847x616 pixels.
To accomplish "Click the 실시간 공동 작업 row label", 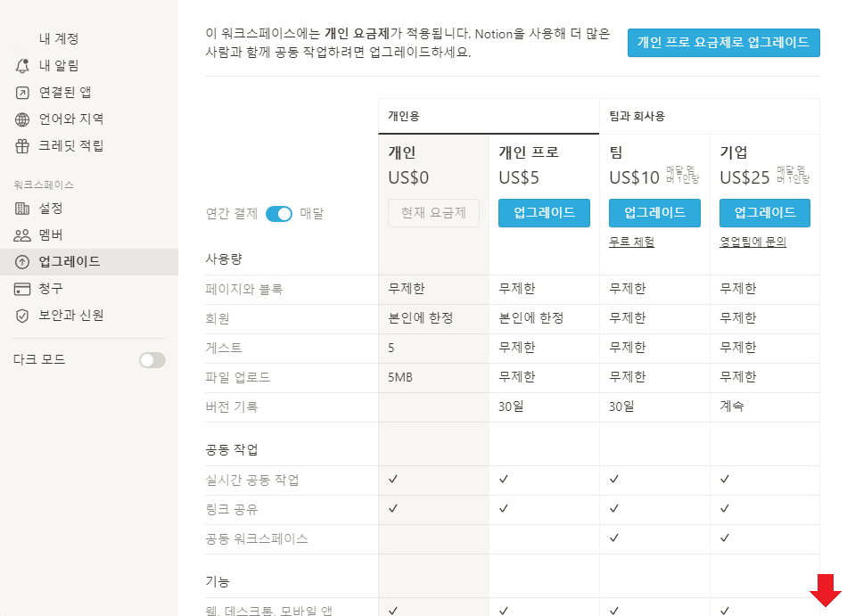I will (x=252, y=480).
